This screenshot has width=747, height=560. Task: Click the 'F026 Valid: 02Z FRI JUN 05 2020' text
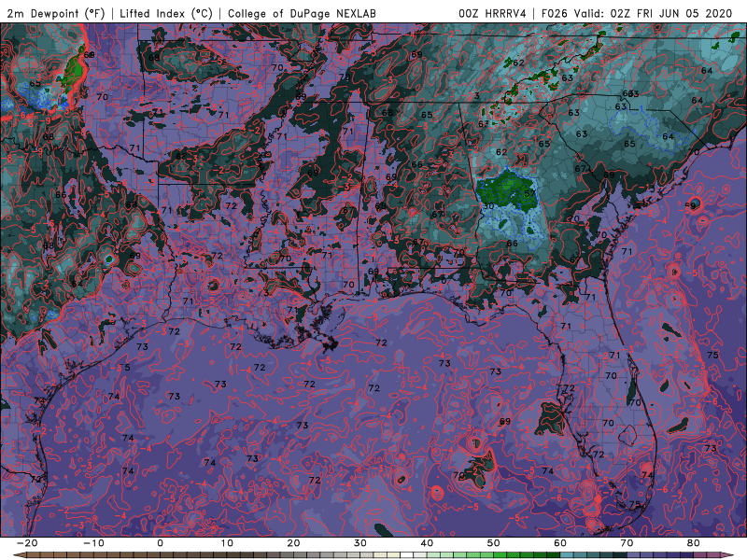coord(637,13)
